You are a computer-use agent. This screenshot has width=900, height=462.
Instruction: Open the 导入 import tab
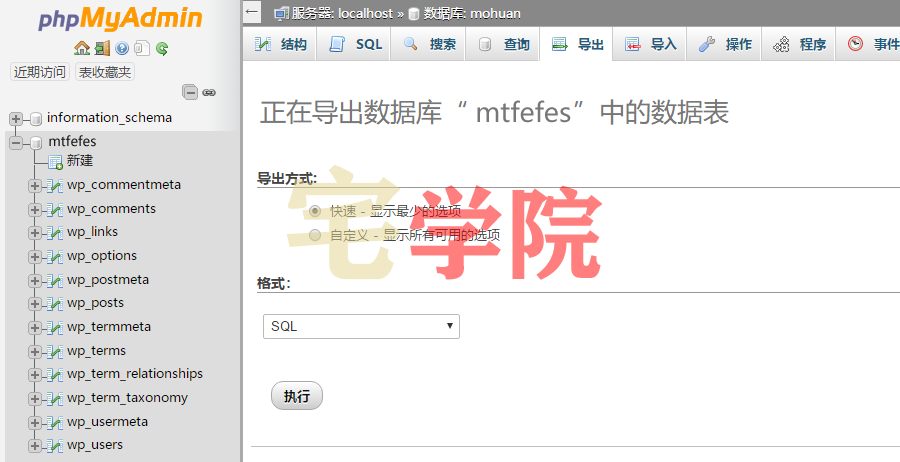pyautogui.click(x=650, y=44)
